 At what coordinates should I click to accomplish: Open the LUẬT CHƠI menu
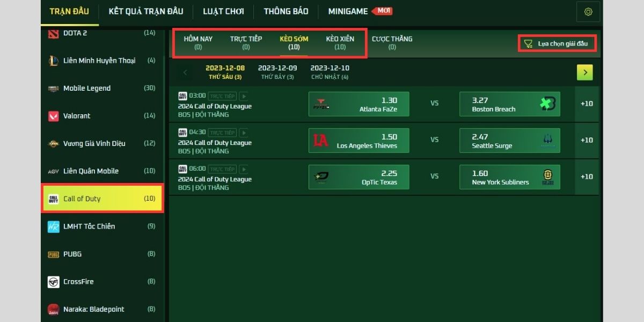pyautogui.click(x=223, y=11)
